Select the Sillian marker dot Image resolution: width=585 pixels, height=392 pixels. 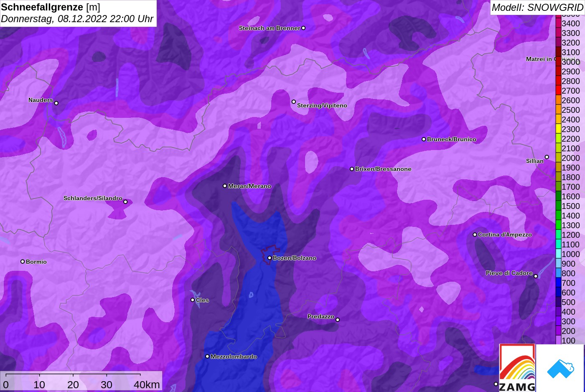547,157
